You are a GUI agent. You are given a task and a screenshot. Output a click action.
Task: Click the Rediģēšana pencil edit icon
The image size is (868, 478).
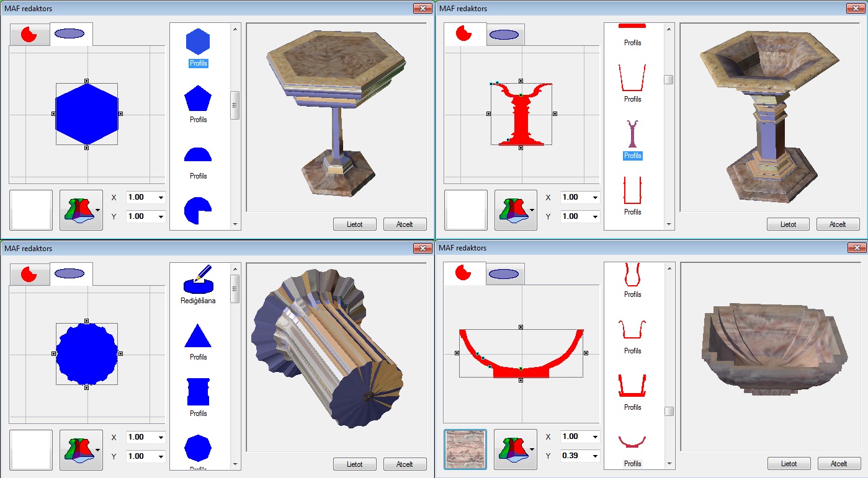click(198, 281)
